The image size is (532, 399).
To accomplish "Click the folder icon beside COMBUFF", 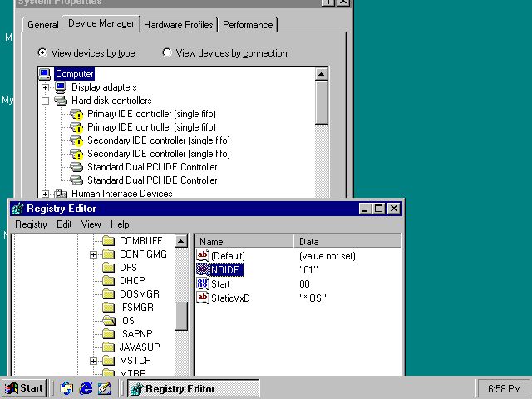I will [109, 241].
